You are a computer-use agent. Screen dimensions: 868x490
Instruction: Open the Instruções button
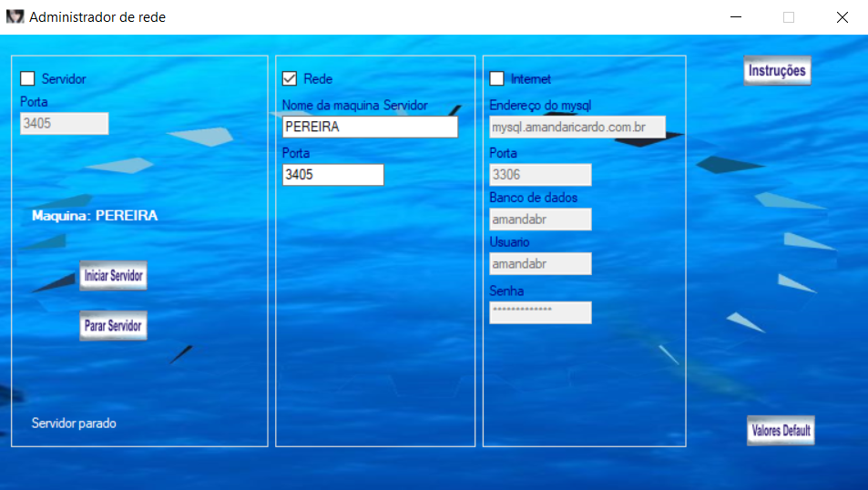[x=777, y=70]
